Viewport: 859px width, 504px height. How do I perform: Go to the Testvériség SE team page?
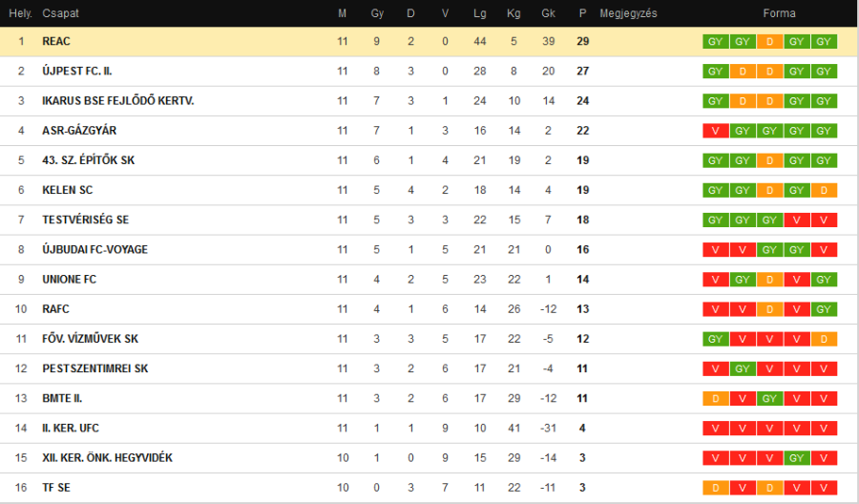click(85, 220)
